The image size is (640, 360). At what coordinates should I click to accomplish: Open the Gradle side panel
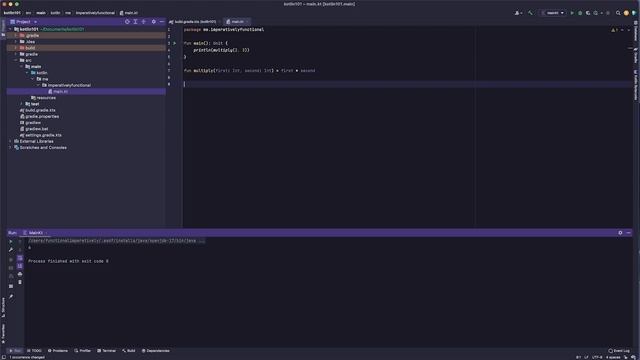pyautogui.click(x=636, y=56)
